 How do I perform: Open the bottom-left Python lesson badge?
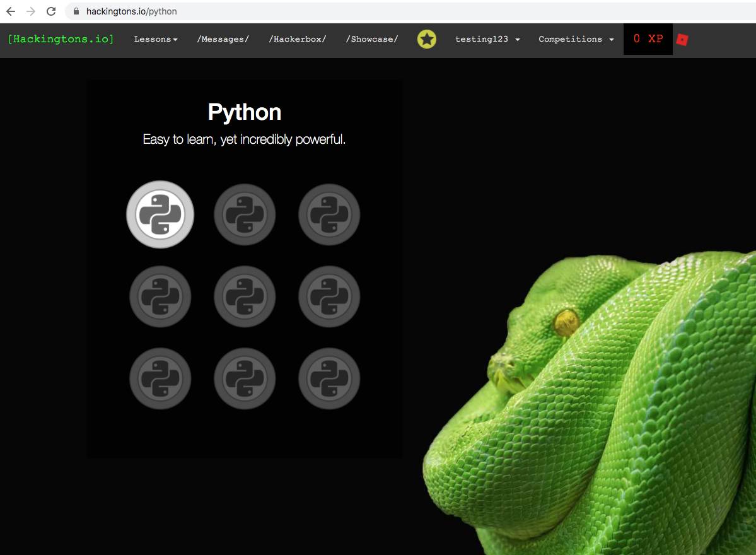click(x=160, y=378)
